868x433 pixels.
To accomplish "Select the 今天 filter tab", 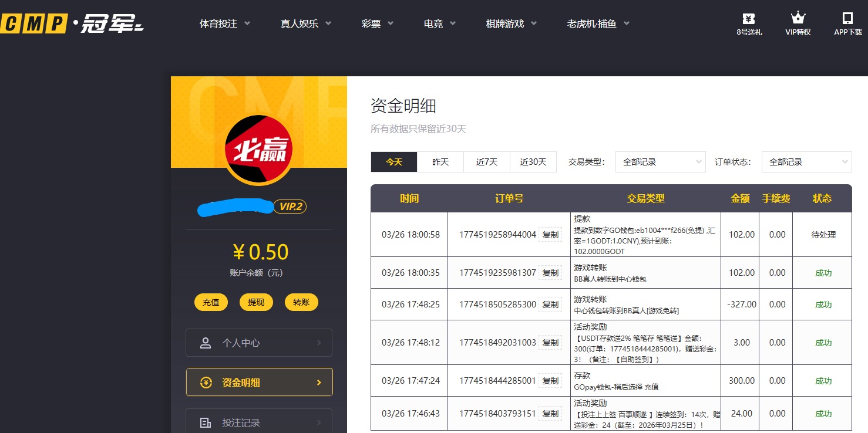I will (393, 161).
